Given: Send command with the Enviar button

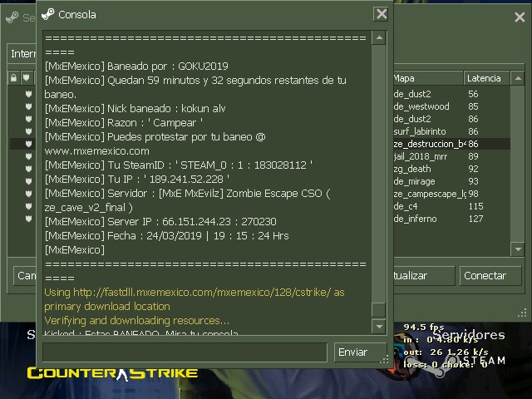Looking at the screenshot, I should point(360,352).
